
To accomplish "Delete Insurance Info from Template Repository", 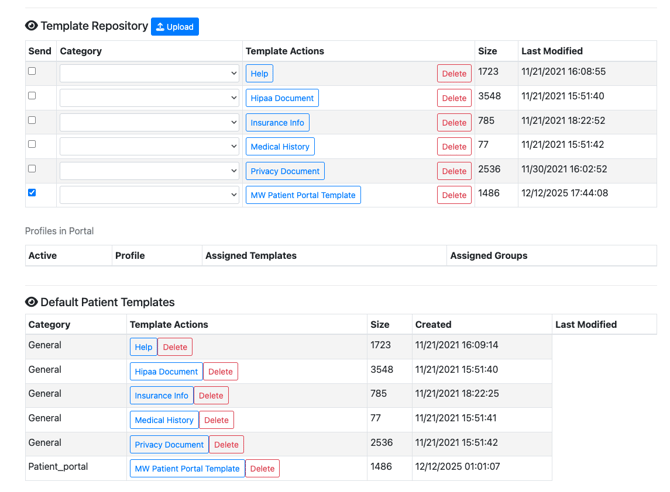I will point(454,123).
